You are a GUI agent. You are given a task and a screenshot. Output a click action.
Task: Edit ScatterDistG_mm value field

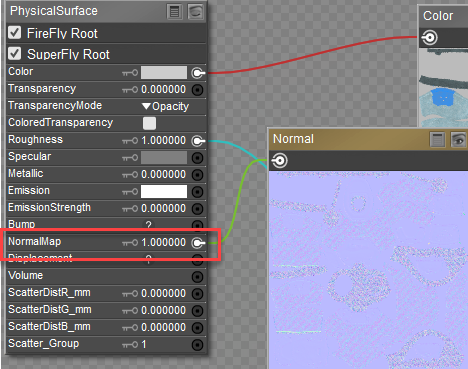(x=163, y=310)
